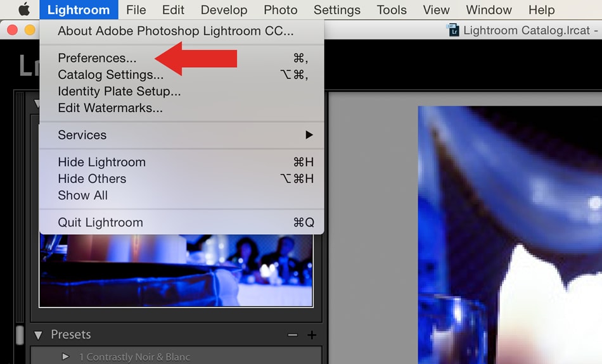This screenshot has width=602, height=364.
Task: Open the Settings menu
Action: pos(336,9)
